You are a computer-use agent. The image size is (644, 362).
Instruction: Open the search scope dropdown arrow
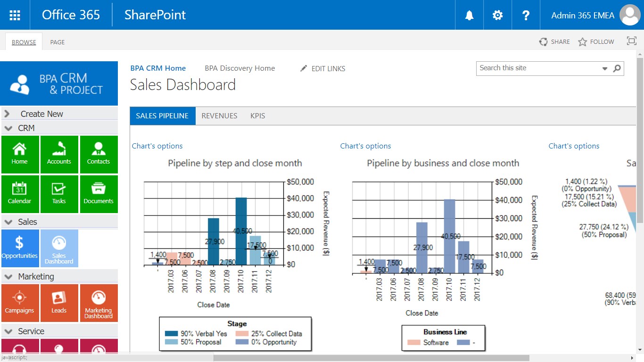[605, 69]
